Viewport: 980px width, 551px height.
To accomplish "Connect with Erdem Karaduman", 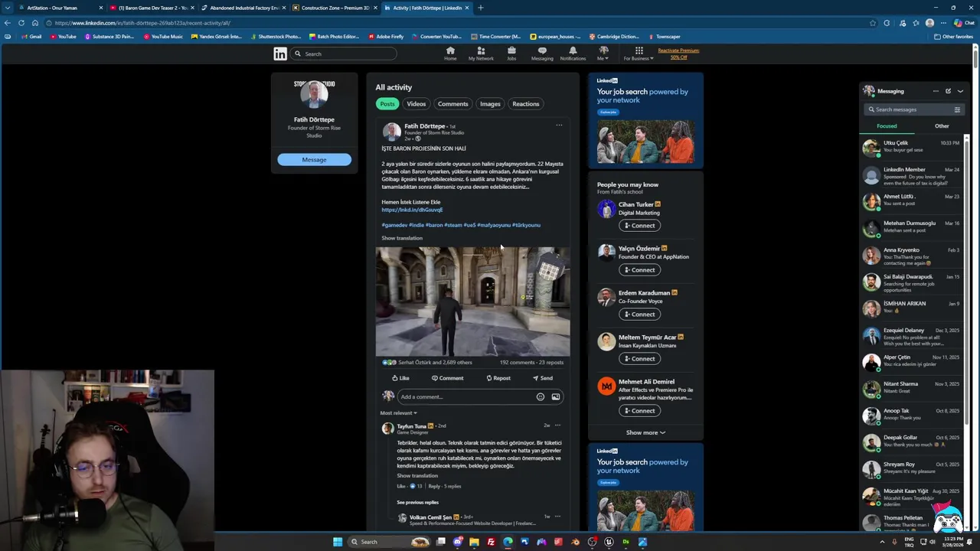I will (639, 315).
